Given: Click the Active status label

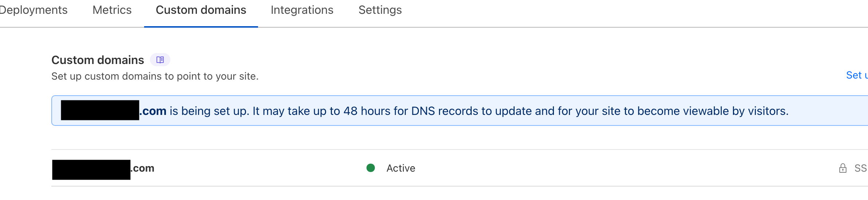Looking at the screenshot, I should tap(401, 168).
